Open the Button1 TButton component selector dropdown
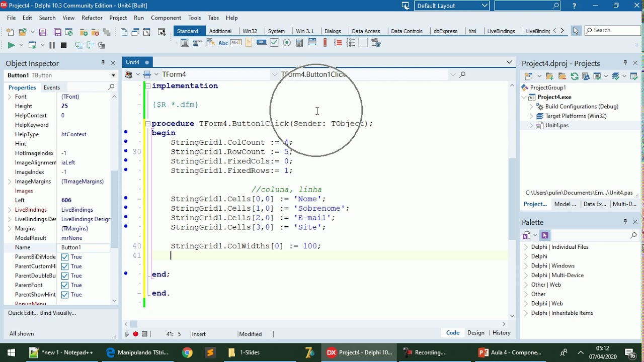 tap(114, 75)
